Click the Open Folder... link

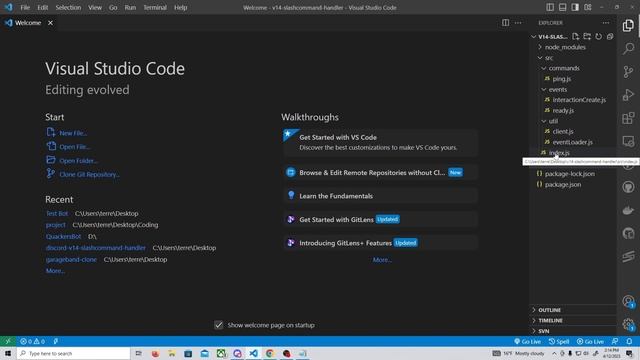tap(78, 161)
